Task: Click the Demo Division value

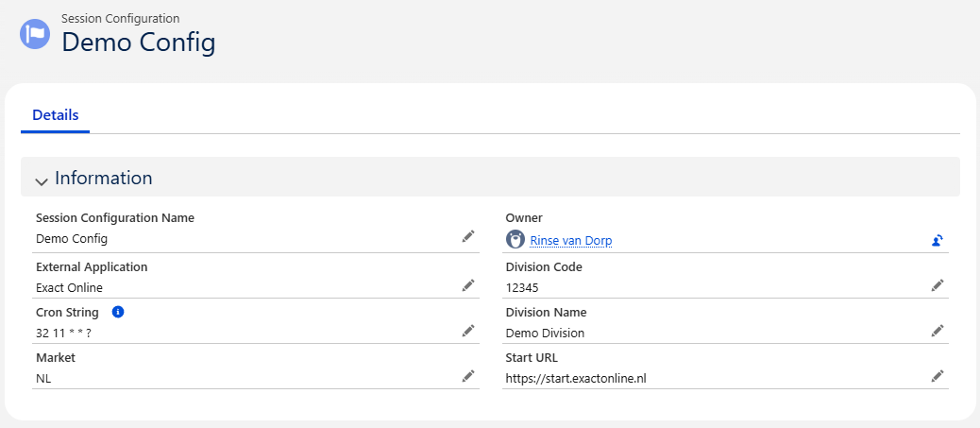Action: (x=545, y=333)
